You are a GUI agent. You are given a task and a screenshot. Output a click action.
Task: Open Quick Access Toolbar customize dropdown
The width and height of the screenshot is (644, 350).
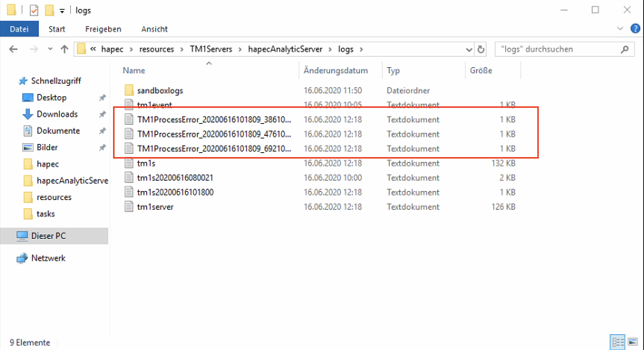point(62,11)
